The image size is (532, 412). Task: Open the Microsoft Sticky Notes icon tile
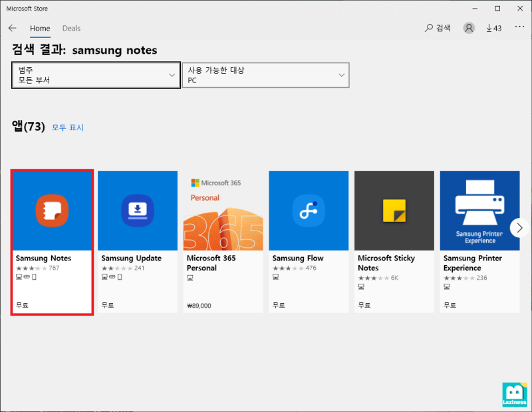coord(394,211)
